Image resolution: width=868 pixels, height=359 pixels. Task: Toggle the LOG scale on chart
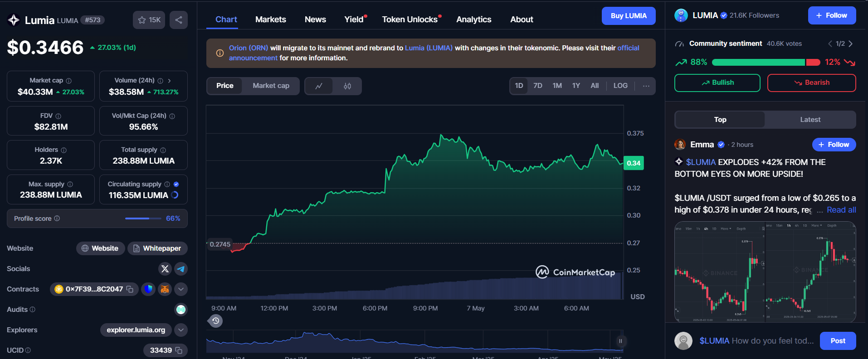point(620,86)
